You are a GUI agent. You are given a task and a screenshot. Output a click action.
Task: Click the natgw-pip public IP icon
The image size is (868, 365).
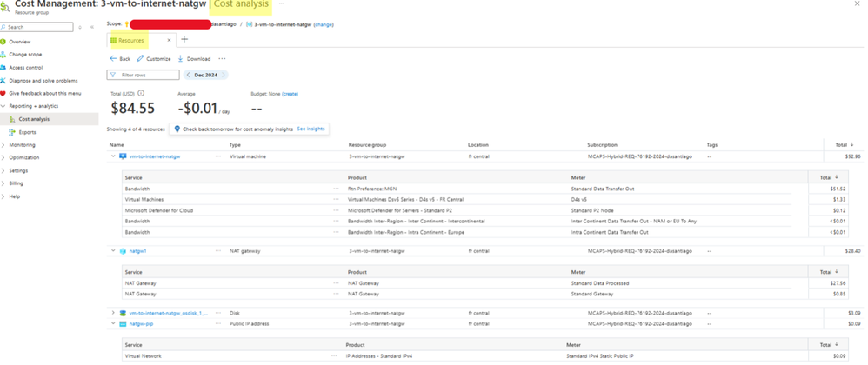point(123,323)
